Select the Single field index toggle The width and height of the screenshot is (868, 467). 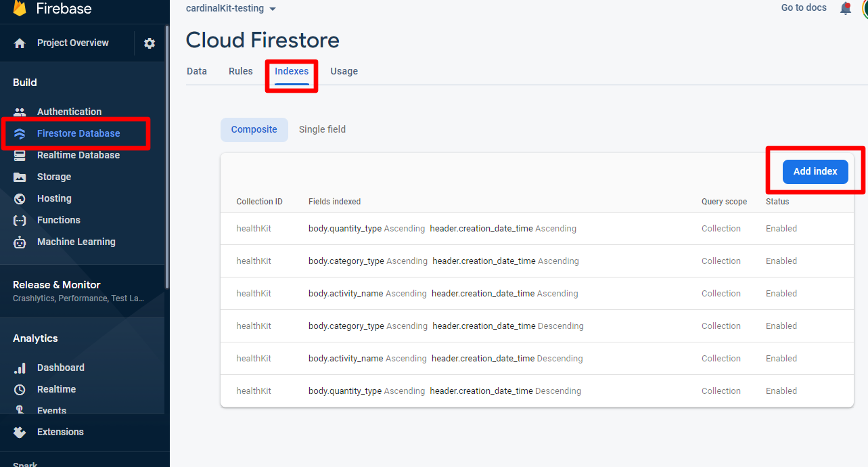coord(322,129)
